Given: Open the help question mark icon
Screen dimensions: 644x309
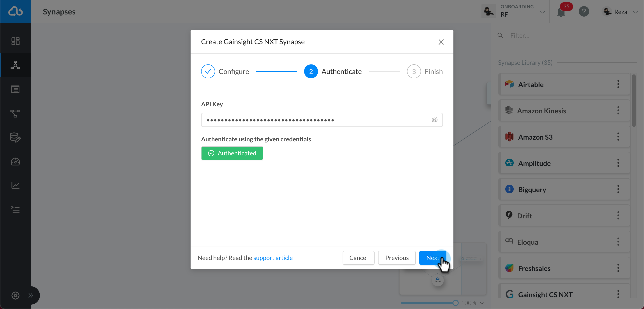Looking at the screenshot, I should click(584, 12).
